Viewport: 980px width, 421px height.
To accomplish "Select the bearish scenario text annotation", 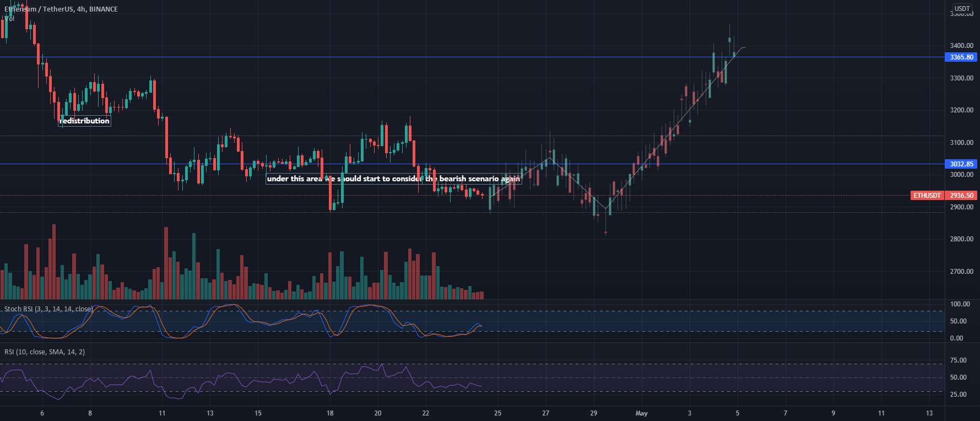I will tap(393, 179).
